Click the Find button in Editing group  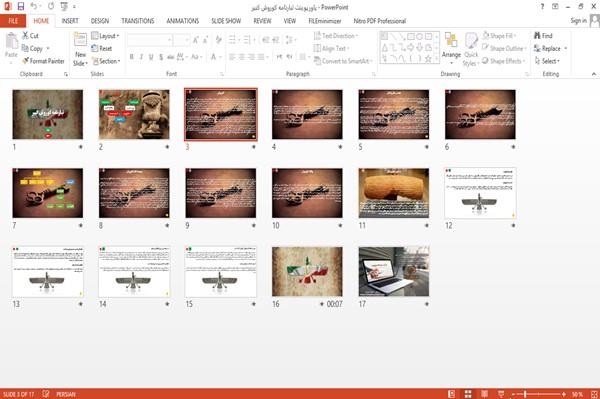point(543,36)
